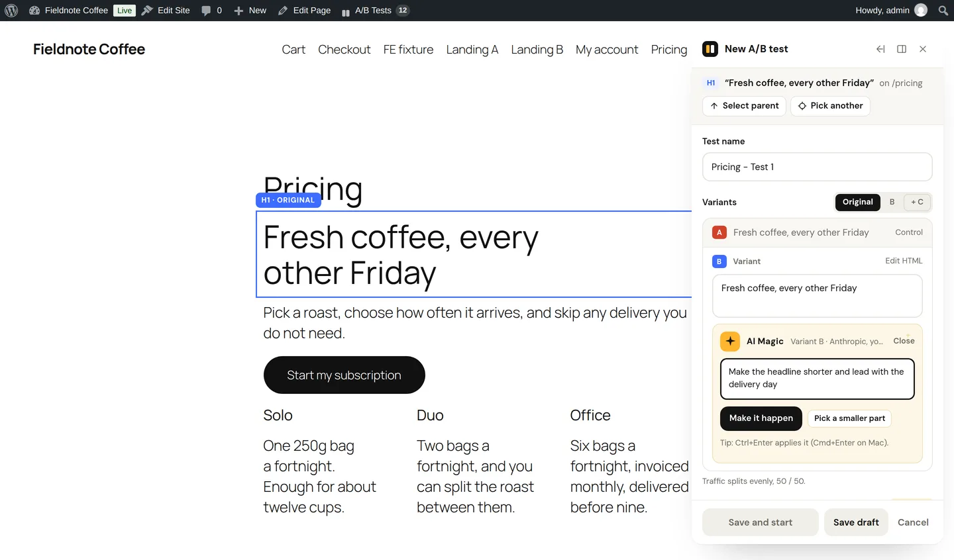
Task: Click Pick a smaller part
Action: pos(849,418)
